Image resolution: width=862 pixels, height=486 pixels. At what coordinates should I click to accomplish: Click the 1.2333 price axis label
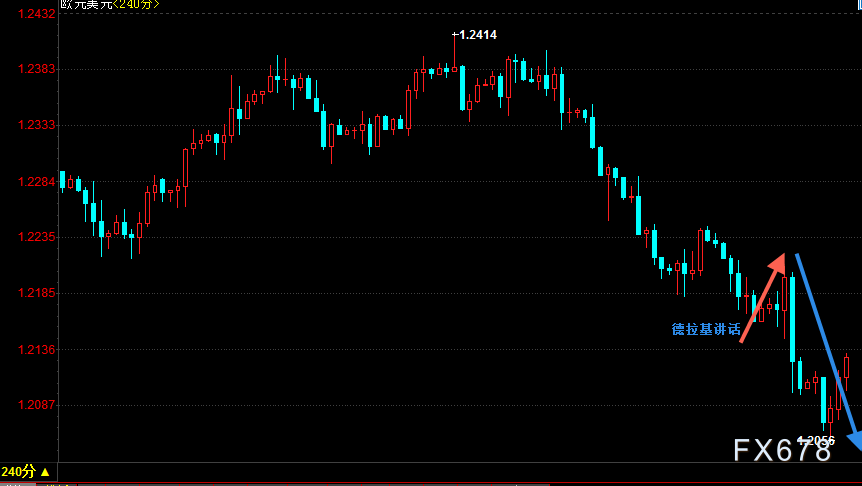point(28,125)
